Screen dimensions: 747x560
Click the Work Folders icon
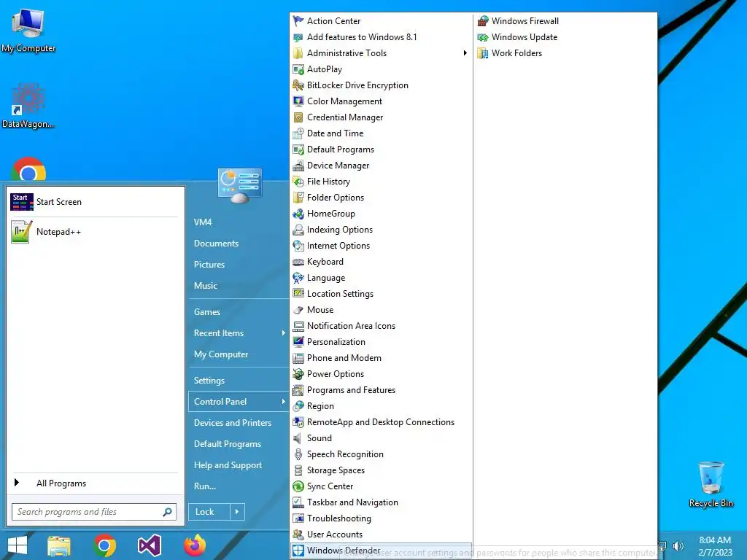483,53
